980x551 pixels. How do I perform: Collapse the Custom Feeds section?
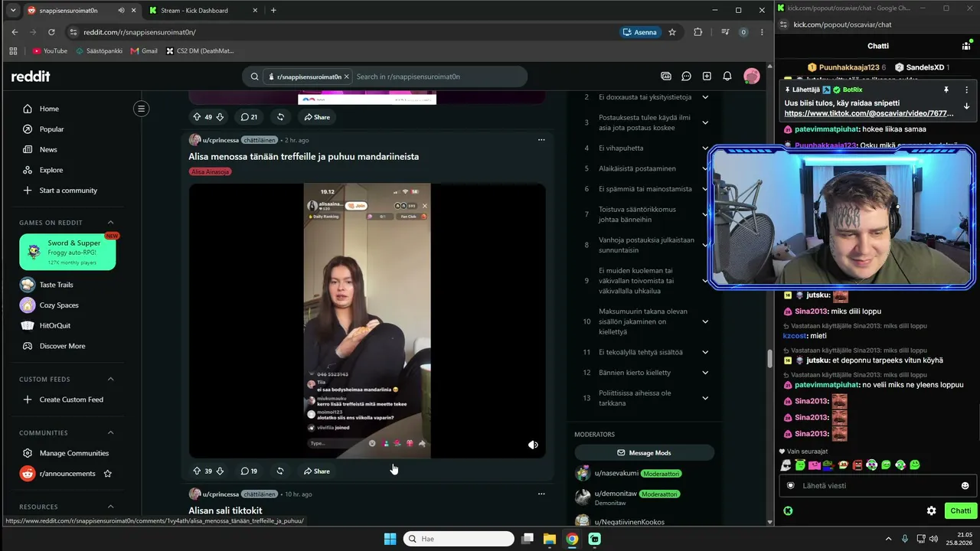pos(110,379)
